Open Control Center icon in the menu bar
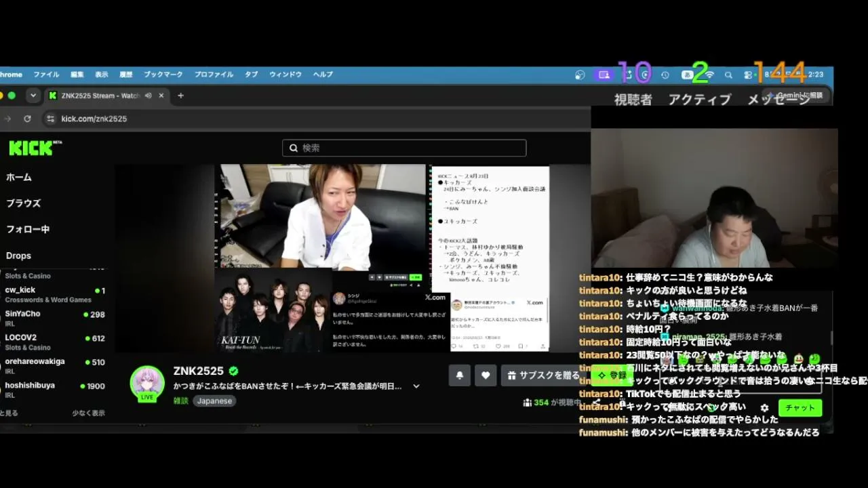Screen dimensions: 868x488 748,75
